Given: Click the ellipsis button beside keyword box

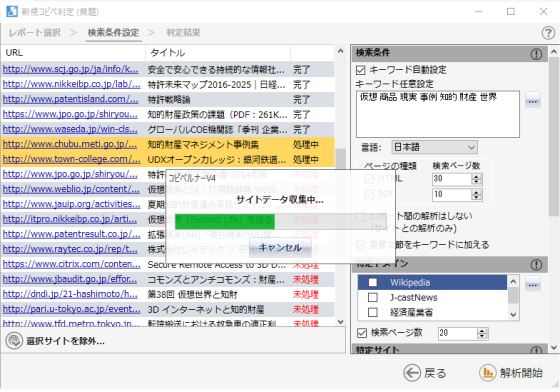Looking at the screenshot, I should pos(532,100).
